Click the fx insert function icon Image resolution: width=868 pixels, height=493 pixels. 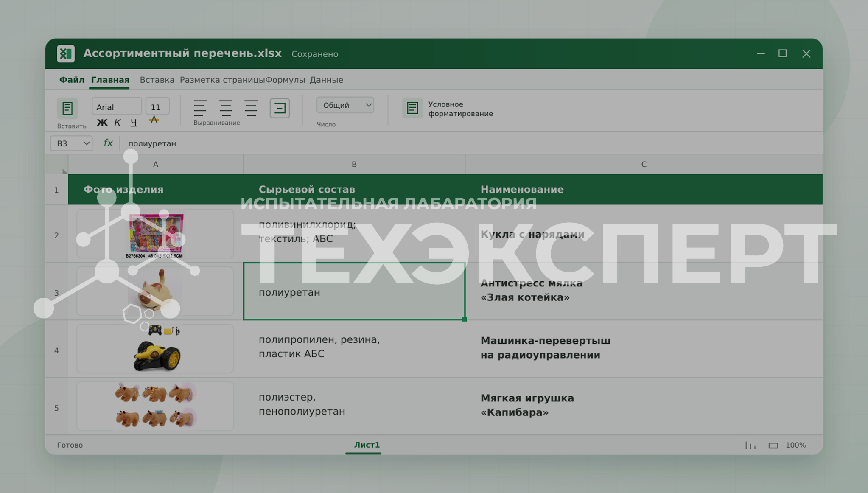coord(108,143)
